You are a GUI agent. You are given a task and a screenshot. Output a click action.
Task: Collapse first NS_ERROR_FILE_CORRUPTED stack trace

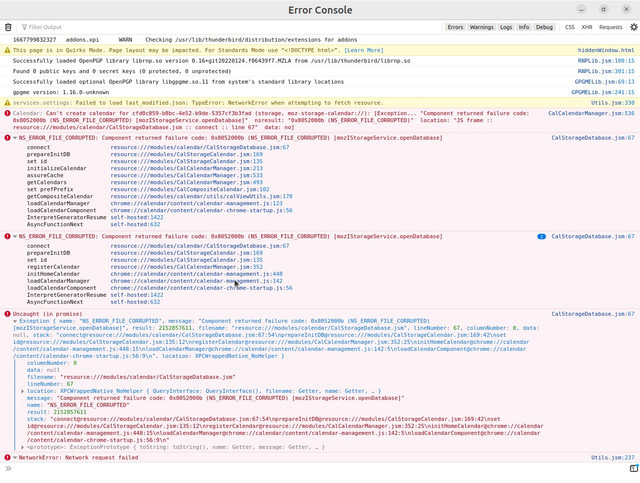coord(15,138)
